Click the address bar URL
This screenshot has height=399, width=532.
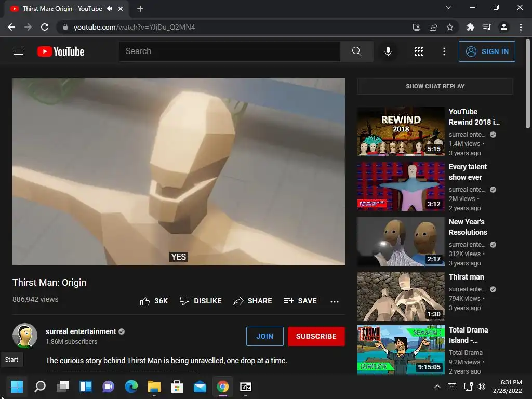134,27
